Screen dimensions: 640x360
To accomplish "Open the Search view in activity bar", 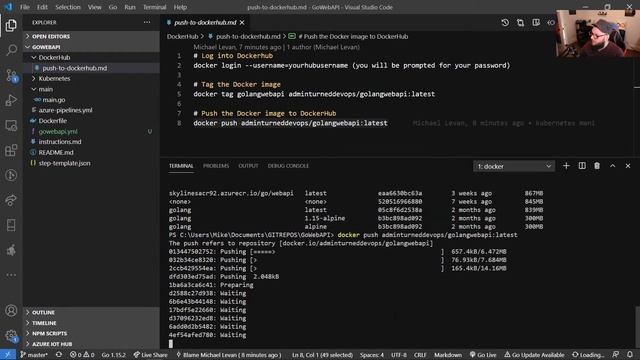I will click(11, 50).
